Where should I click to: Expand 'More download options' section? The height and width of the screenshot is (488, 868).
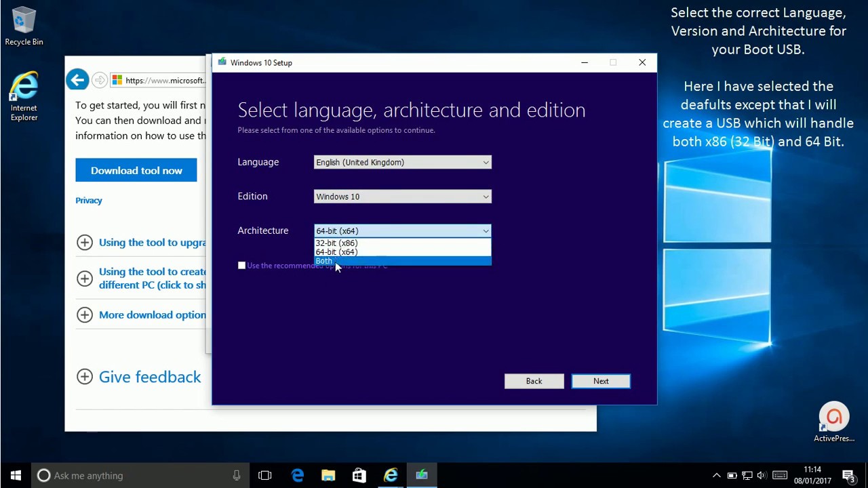coord(85,314)
